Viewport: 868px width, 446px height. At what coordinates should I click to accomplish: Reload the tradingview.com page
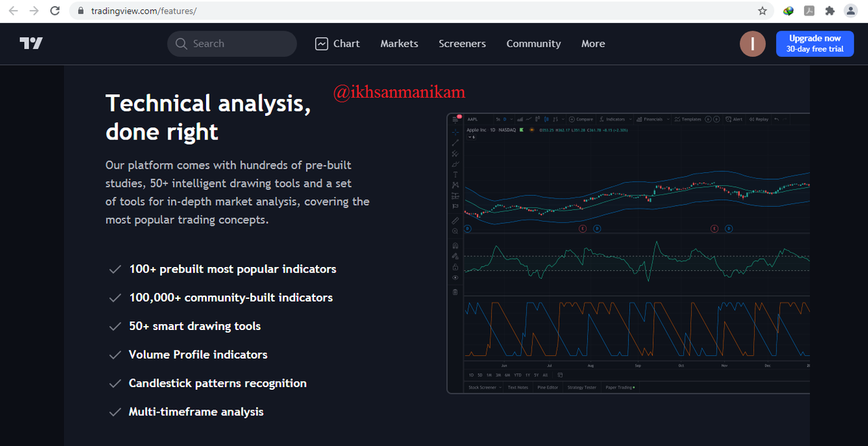56,11
